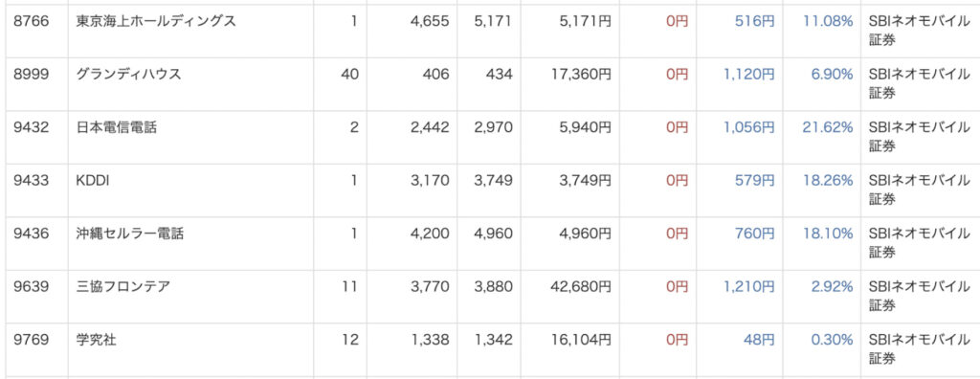Click current price 4,960
This screenshot has width=980, height=379.
tap(493, 234)
